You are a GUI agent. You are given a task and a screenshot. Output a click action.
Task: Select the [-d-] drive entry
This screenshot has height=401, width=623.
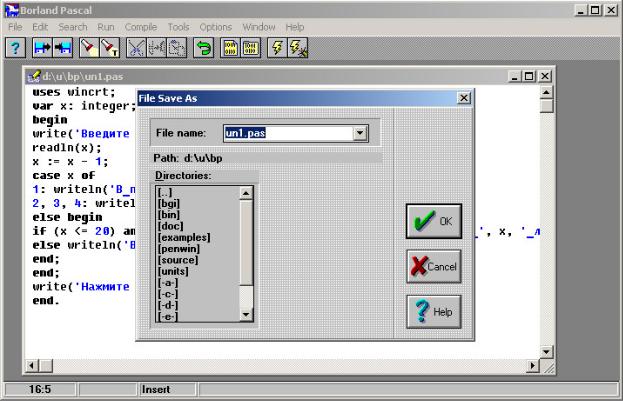coord(168,305)
